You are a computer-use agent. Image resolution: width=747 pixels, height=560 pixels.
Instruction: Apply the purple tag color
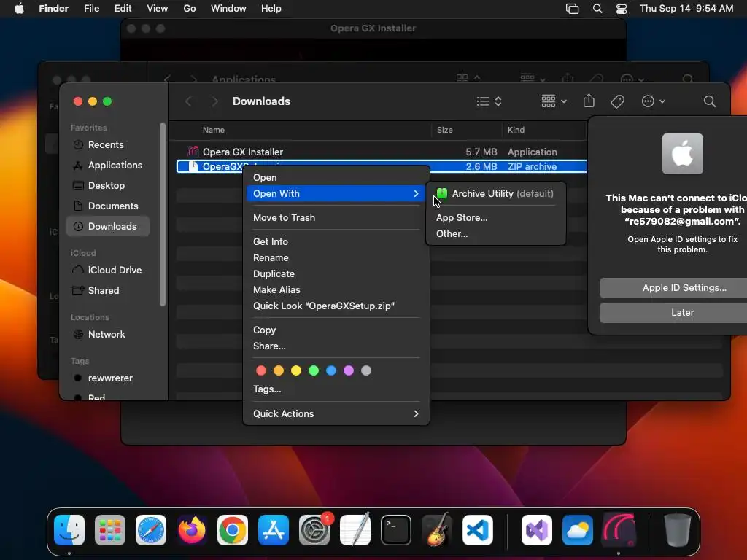coord(349,370)
